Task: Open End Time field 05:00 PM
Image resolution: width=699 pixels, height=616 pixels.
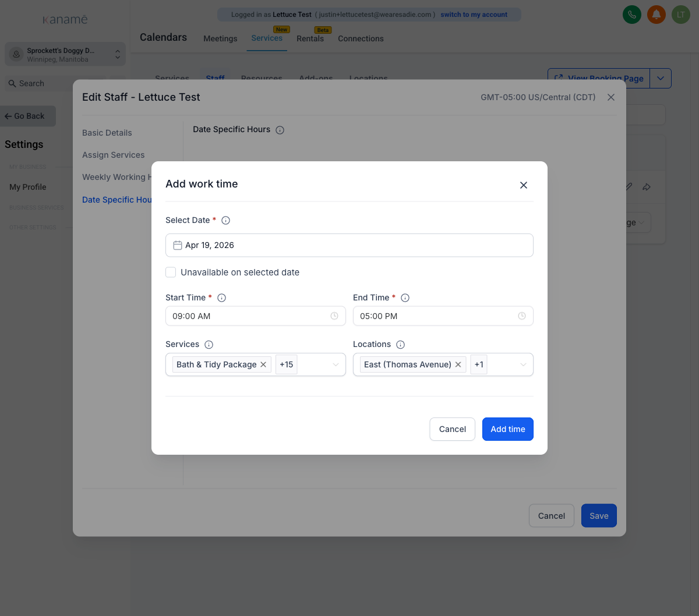Action: 443,316
